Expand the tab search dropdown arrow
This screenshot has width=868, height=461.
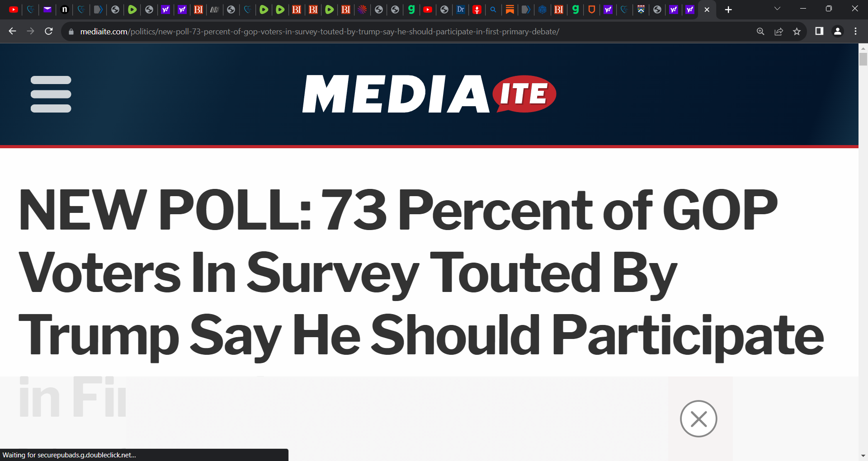(x=777, y=9)
